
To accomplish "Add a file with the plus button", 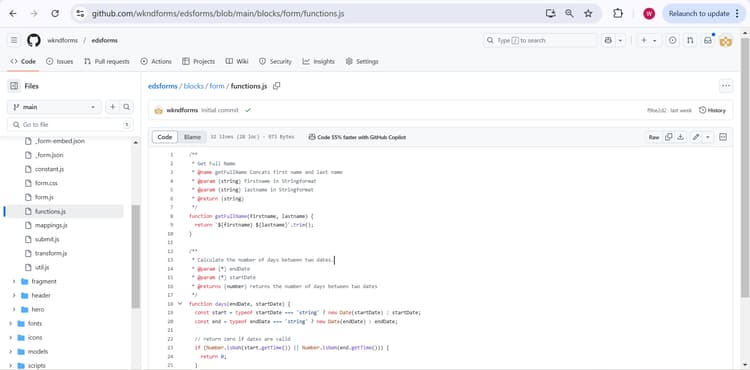I will 113,107.
